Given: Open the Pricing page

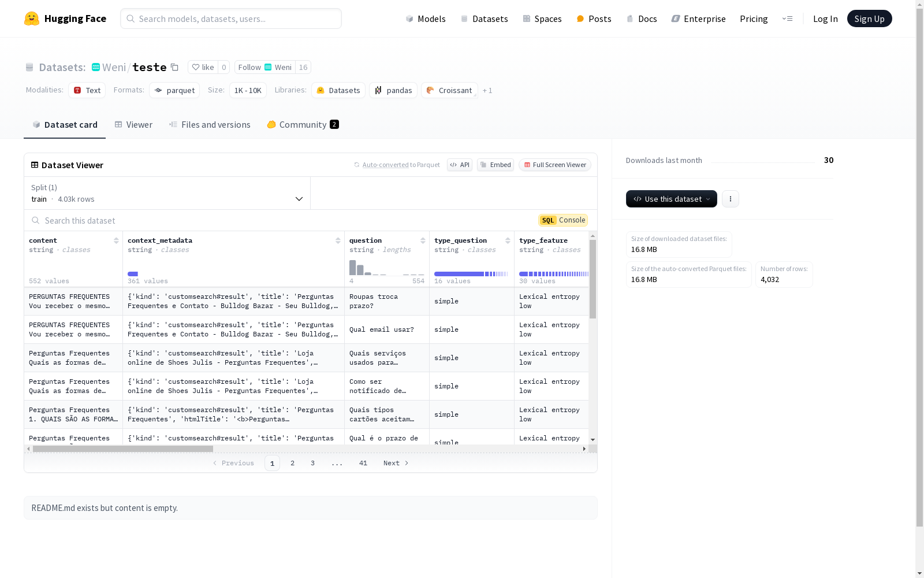Looking at the screenshot, I should [754, 18].
